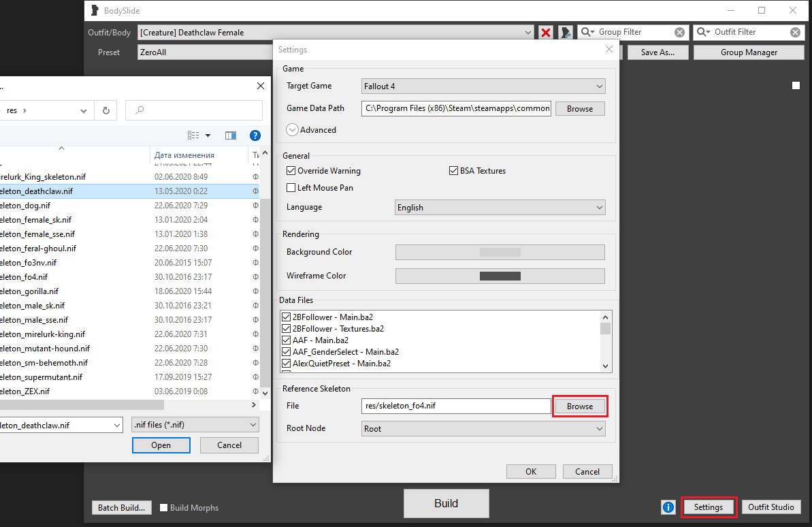Image resolution: width=812 pixels, height=527 pixels.
Task: Click the reference skeleton File field
Action: pyautogui.click(x=456, y=406)
